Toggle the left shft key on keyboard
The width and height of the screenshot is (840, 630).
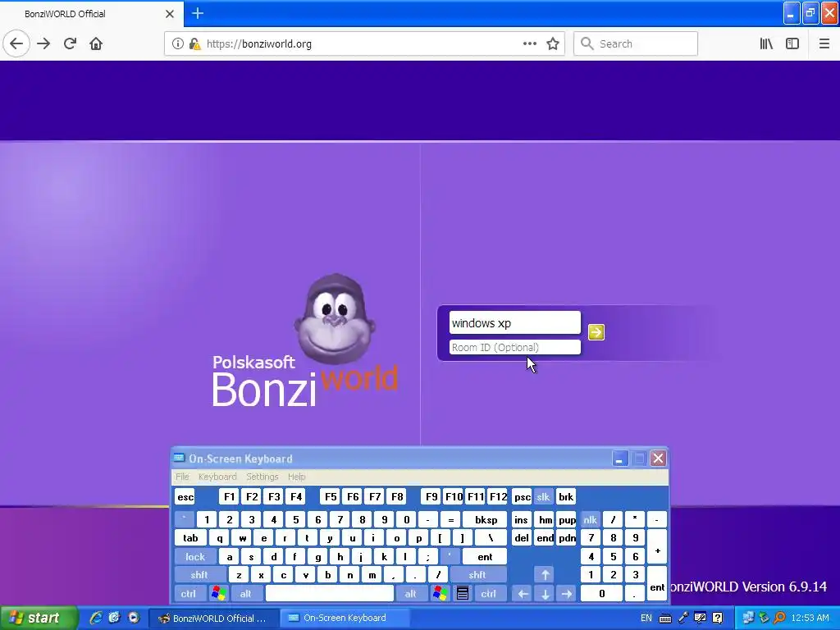(199, 575)
